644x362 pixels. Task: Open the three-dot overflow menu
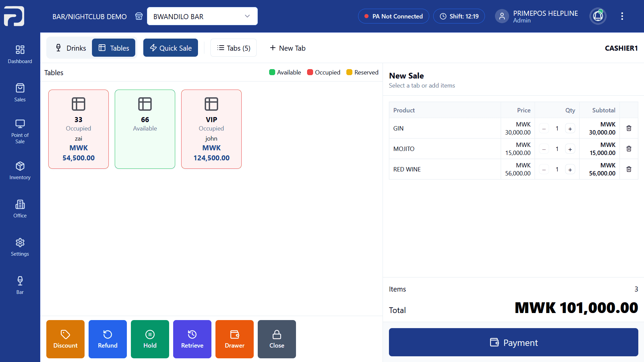622,16
